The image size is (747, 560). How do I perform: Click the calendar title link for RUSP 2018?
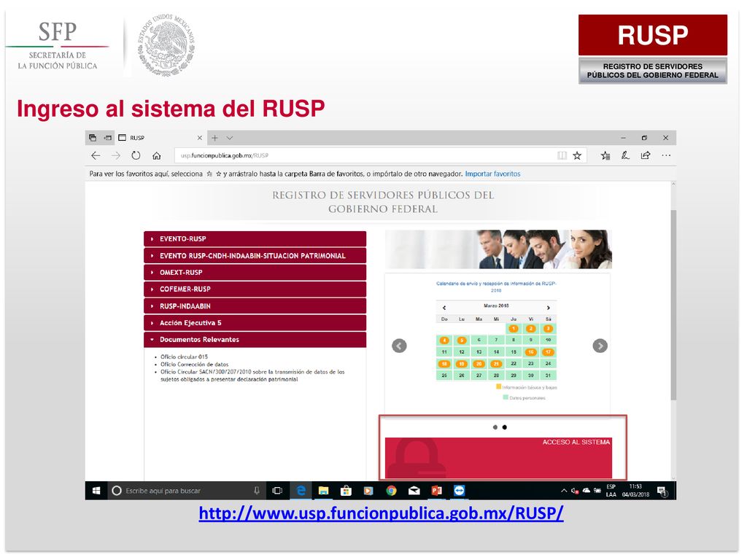click(496, 287)
